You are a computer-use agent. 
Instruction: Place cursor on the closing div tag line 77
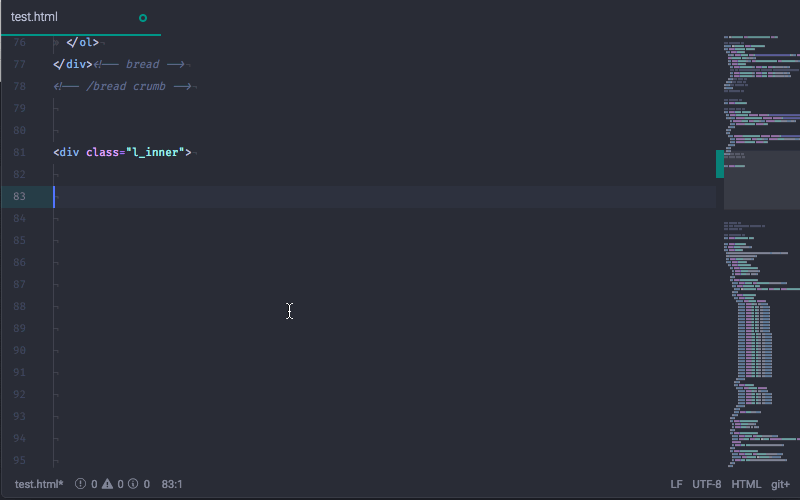tap(72, 64)
